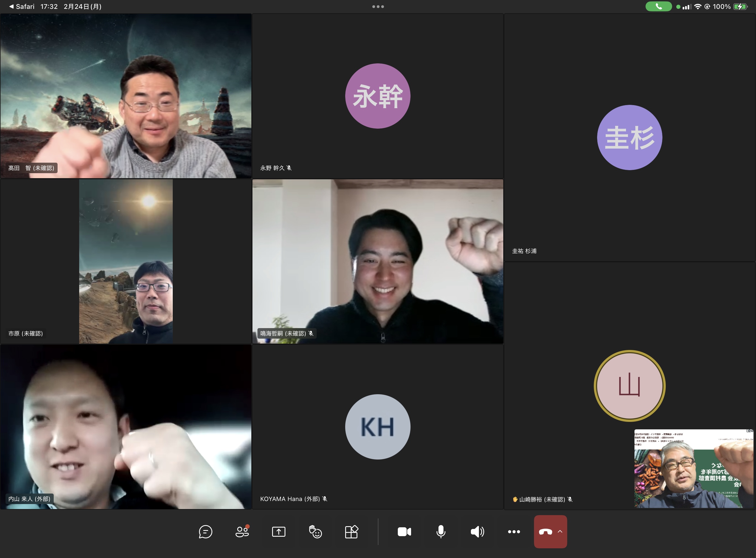Tap the share content icon

pyautogui.click(x=278, y=532)
